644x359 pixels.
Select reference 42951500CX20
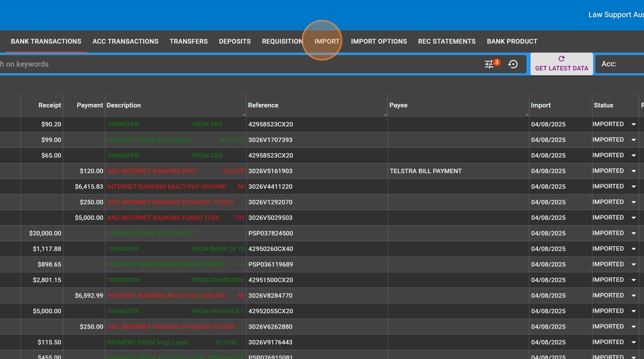[x=271, y=280]
